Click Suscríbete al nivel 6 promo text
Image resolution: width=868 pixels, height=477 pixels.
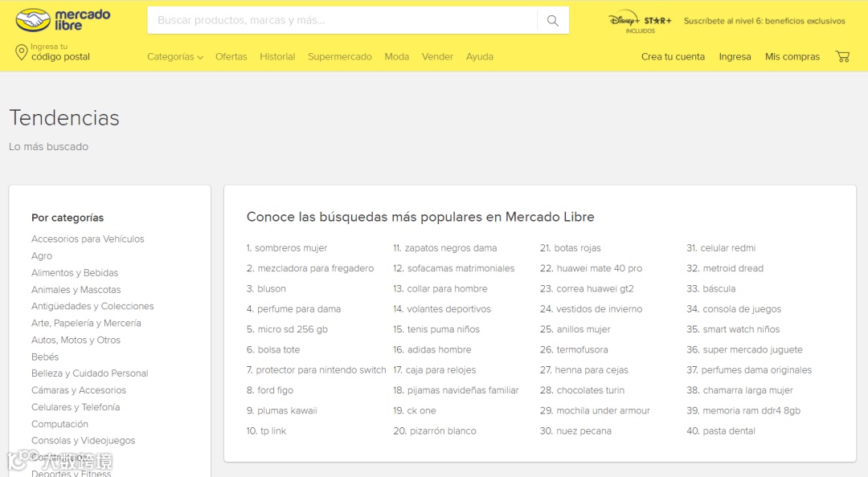pyautogui.click(x=764, y=21)
